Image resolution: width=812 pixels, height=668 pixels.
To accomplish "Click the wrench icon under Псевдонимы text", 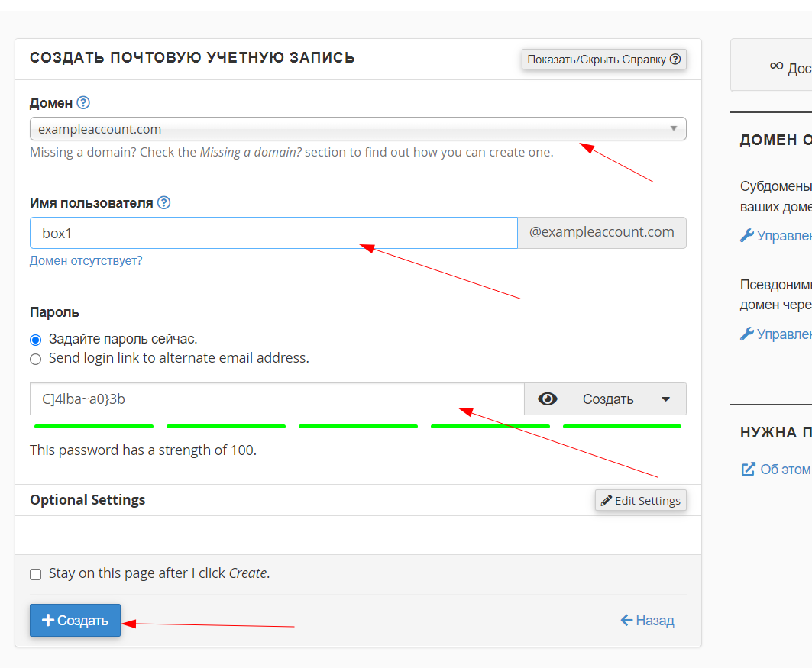I will (x=747, y=334).
